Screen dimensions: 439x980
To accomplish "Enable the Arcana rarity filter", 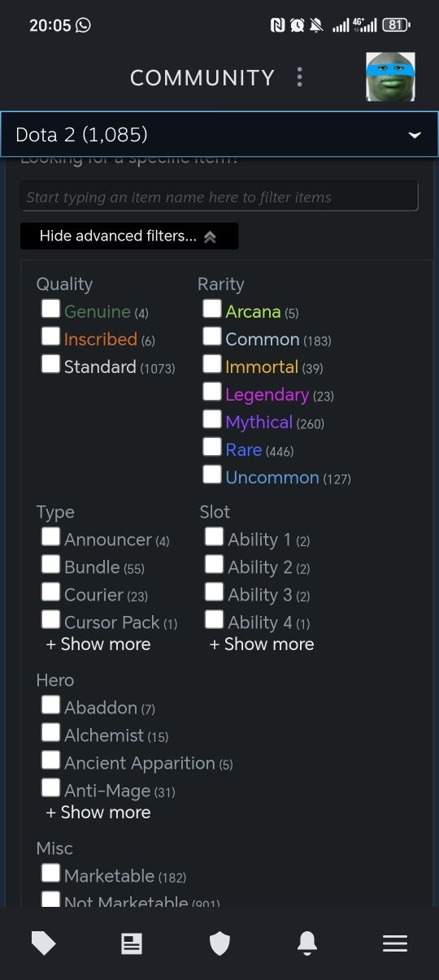I will pos(212,309).
